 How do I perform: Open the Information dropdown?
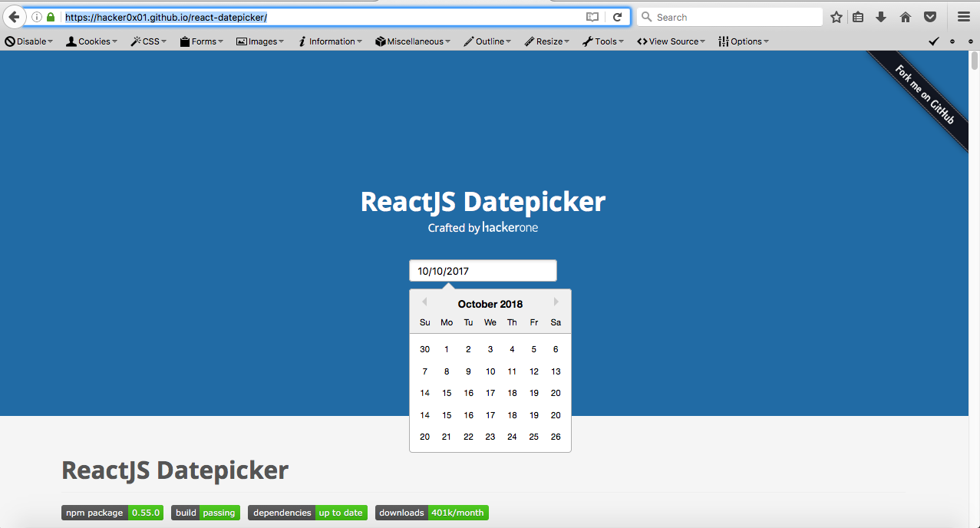coord(330,41)
